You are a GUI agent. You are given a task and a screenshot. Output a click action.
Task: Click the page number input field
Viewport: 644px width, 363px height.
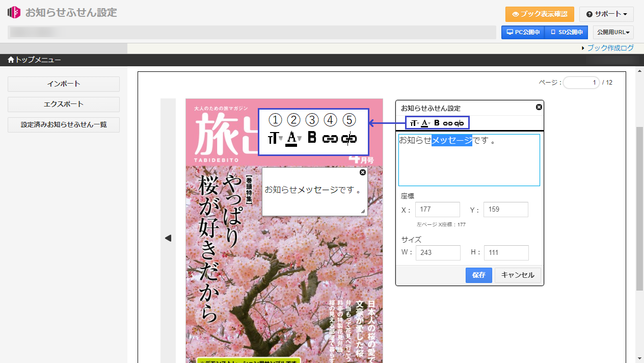[581, 82]
